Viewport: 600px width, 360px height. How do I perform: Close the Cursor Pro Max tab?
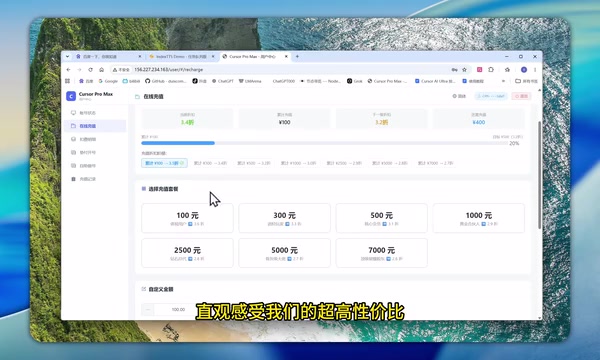(x=286, y=56)
